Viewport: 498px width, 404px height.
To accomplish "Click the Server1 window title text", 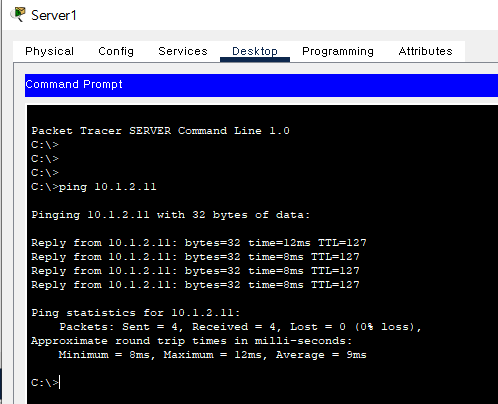I will 54,15.
